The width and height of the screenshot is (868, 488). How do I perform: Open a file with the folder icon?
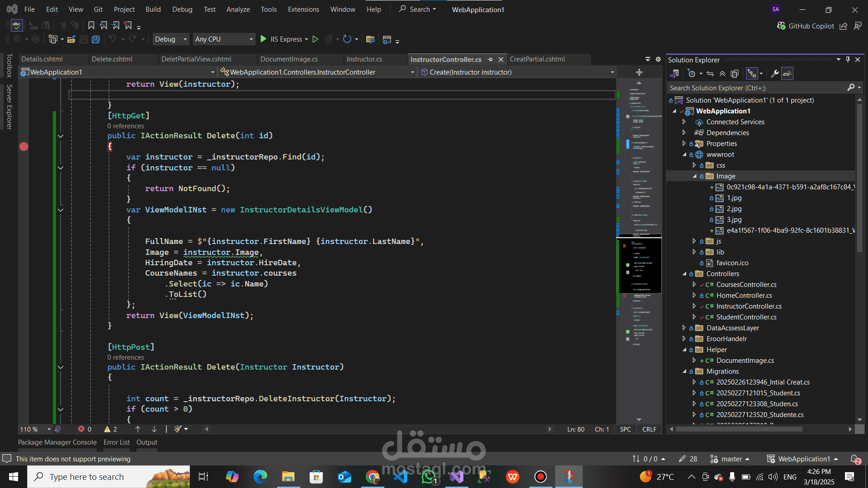click(71, 39)
